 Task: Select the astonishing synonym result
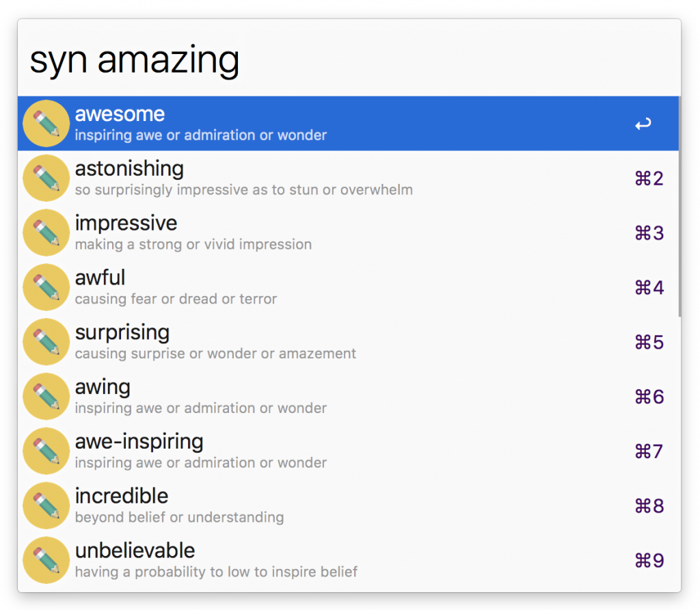pyautogui.click(x=129, y=169)
